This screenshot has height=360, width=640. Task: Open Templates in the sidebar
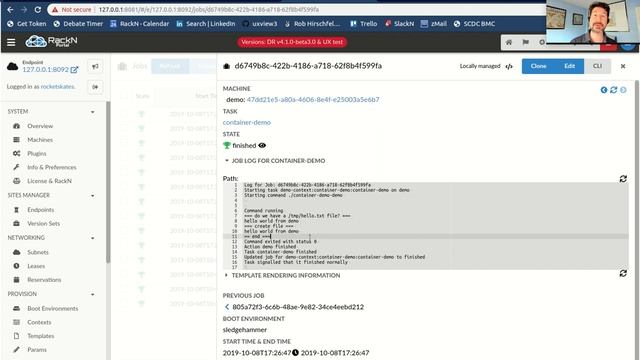(x=40, y=336)
